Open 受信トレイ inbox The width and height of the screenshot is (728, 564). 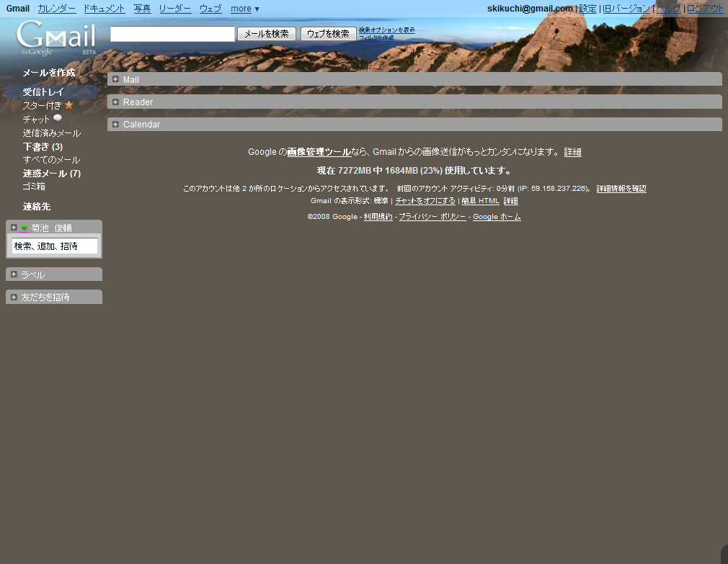pos(43,91)
